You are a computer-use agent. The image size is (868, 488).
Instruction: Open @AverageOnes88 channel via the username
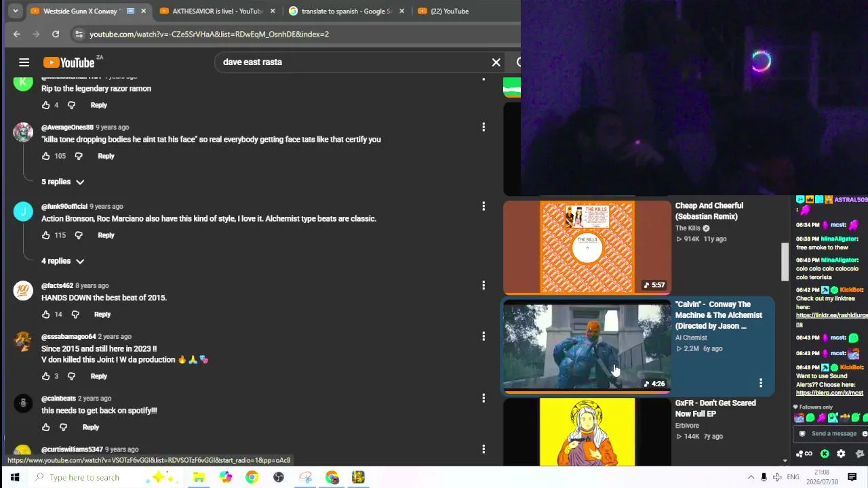click(x=67, y=127)
